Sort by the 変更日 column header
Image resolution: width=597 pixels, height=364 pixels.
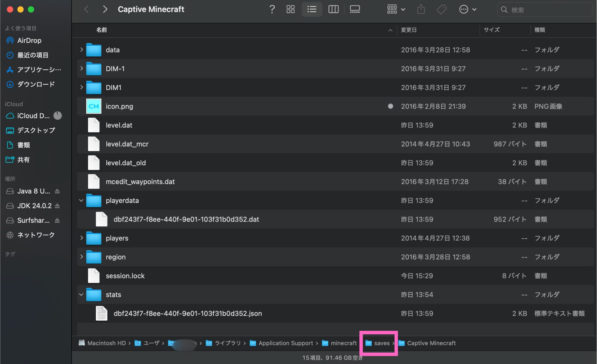coord(409,30)
